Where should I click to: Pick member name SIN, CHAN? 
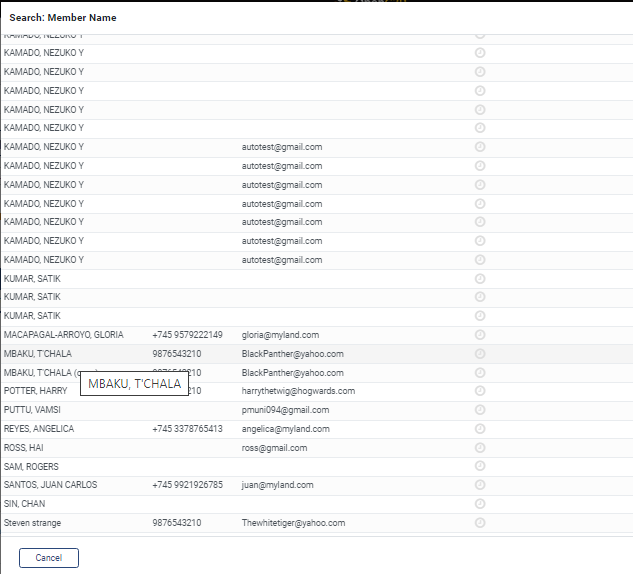[24, 504]
